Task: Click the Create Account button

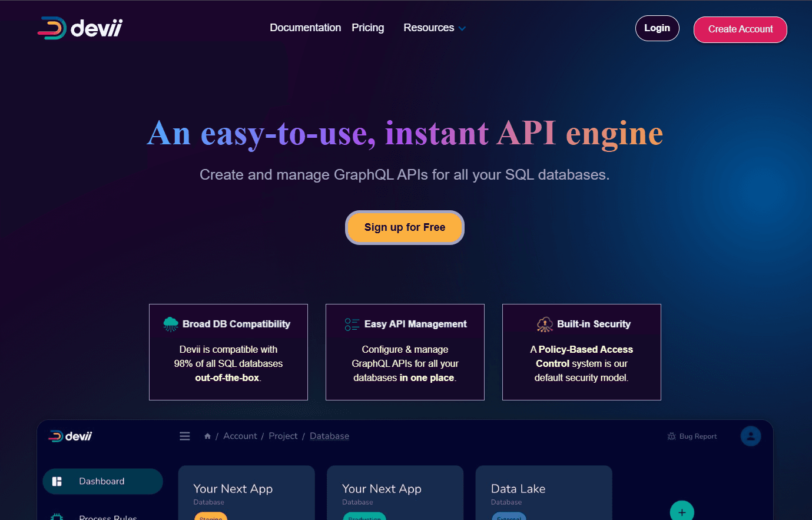Action: (740, 29)
